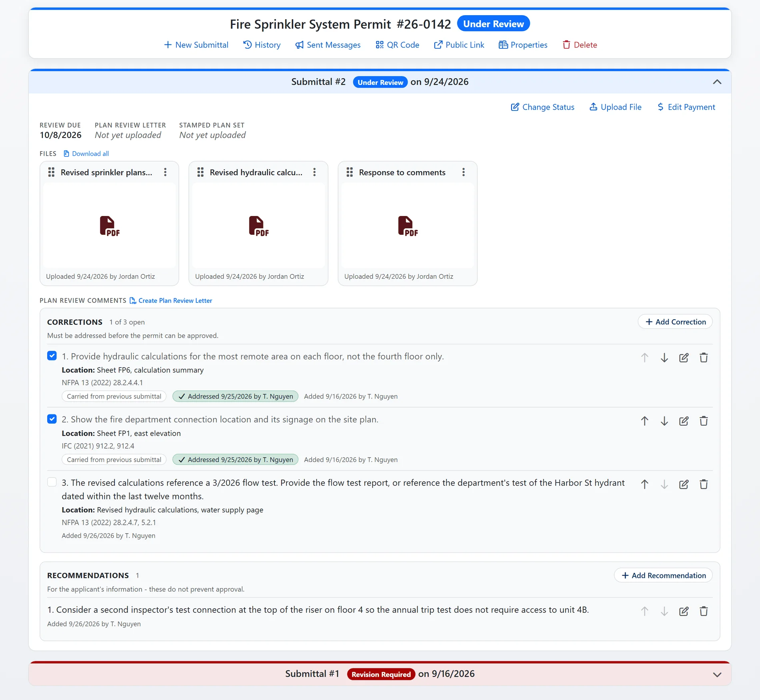Click Edit Payment

pyautogui.click(x=686, y=107)
